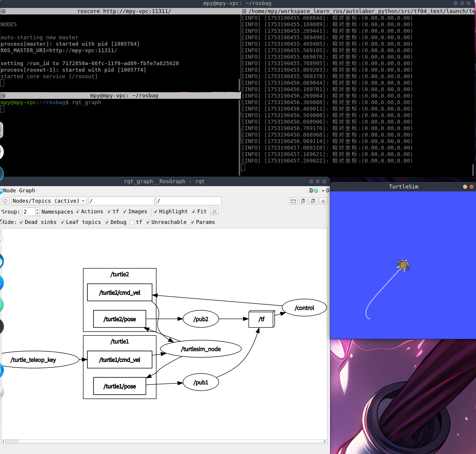
Task: Click the refresh ROS graph icon
Action: tap(5, 201)
